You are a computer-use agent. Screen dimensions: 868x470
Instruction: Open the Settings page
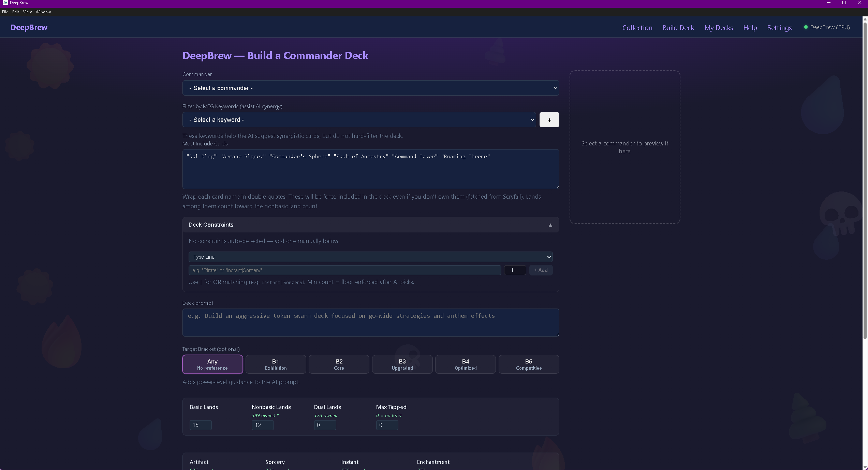pyautogui.click(x=779, y=28)
